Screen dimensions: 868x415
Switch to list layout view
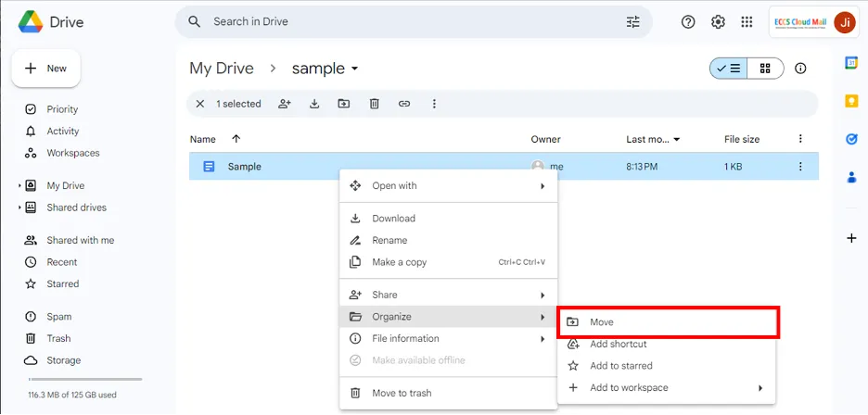point(729,69)
